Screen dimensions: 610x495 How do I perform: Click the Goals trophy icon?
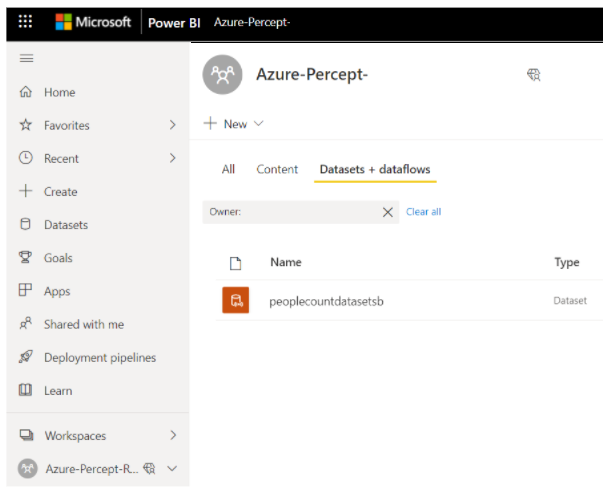pyautogui.click(x=26, y=257)
